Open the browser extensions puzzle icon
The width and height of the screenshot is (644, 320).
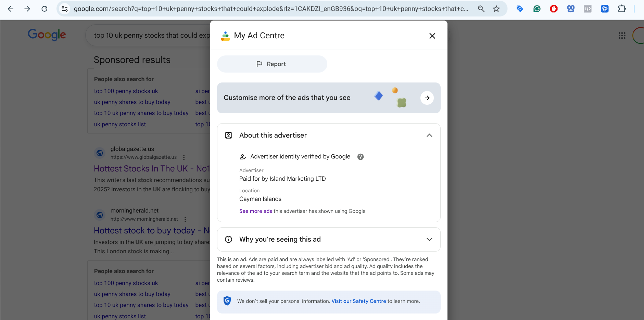tap(622, 9)
